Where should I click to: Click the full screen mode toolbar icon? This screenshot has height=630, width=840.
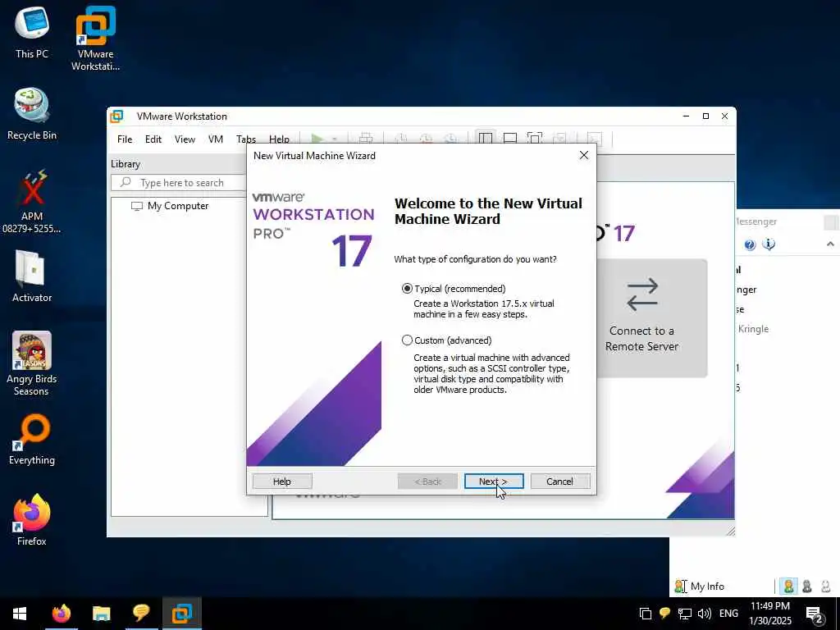(x=535, y=139)
